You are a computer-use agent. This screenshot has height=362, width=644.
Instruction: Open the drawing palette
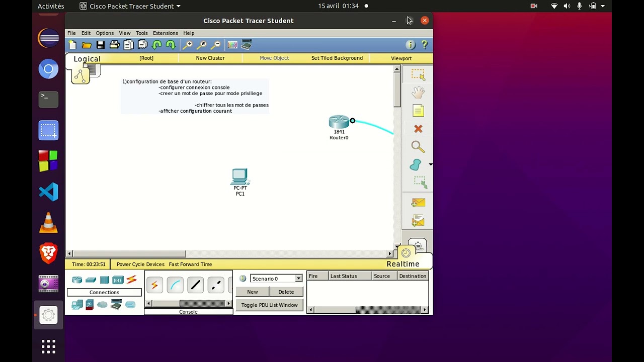tap(232, 45)
